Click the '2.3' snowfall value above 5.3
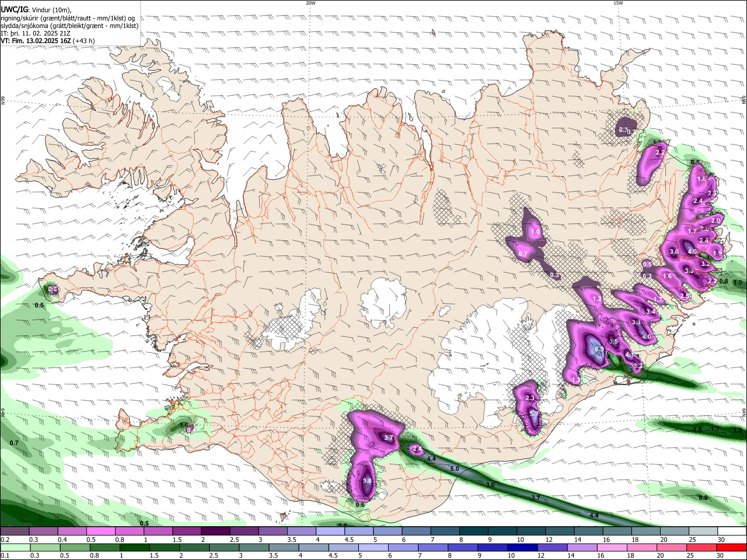Viewport: 747px width, 560px height. [530, 398]
